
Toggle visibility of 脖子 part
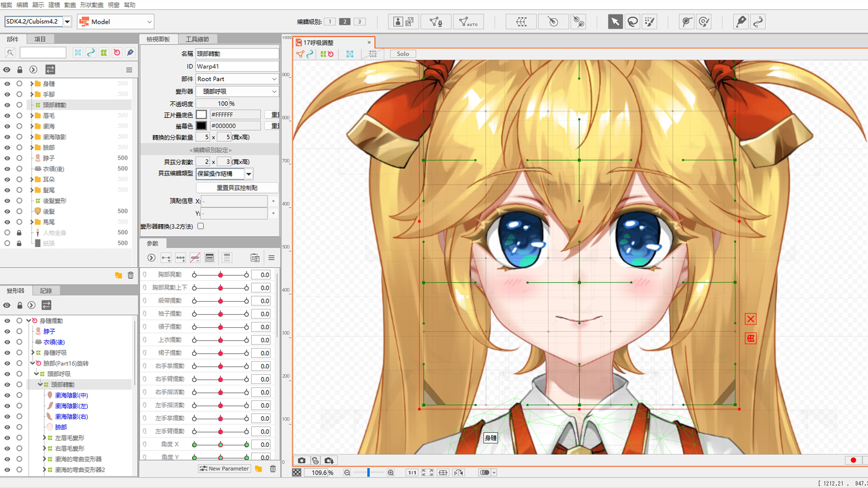tap(7, 158)
